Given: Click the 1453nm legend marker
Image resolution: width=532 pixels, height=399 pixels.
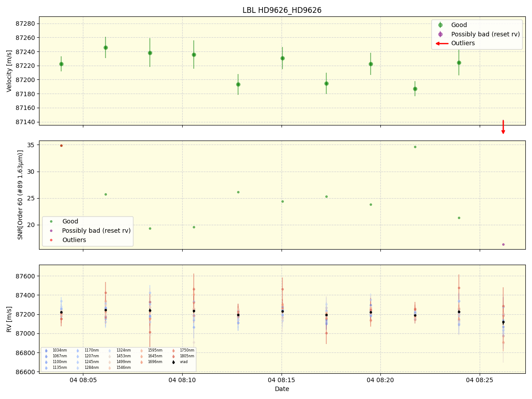Looking at the screenshot, I should [110, 356].
